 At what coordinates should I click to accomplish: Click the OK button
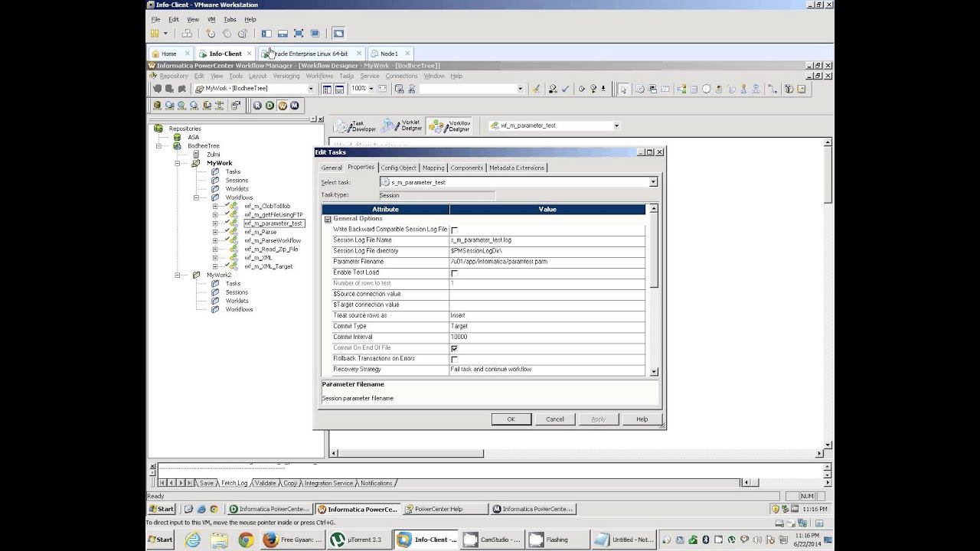(511, 419)
